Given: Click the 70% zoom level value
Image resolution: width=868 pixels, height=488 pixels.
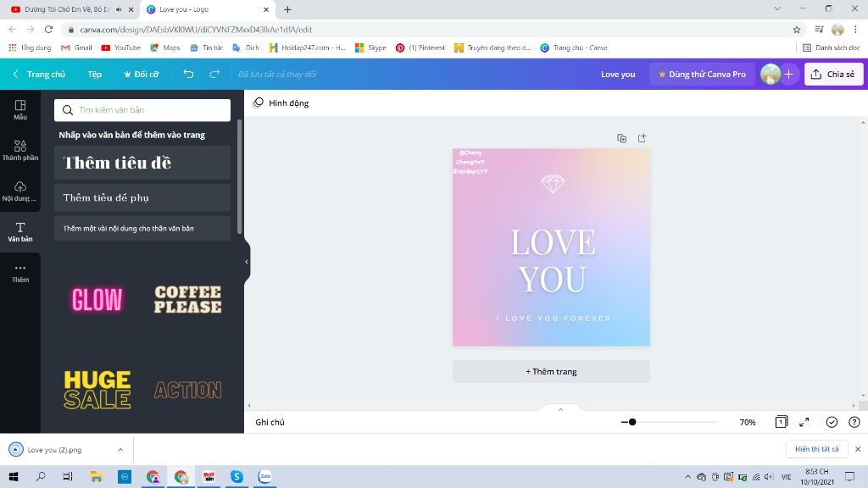Looking at the screenshot, I should click(748, 422).
